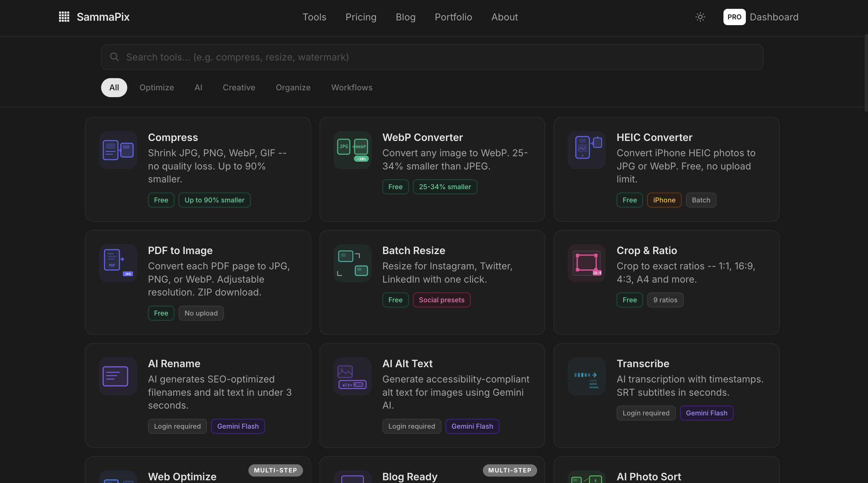Click the 'Up to 90% smaller' tag
868x483 pixels.
tap(214, 200)
